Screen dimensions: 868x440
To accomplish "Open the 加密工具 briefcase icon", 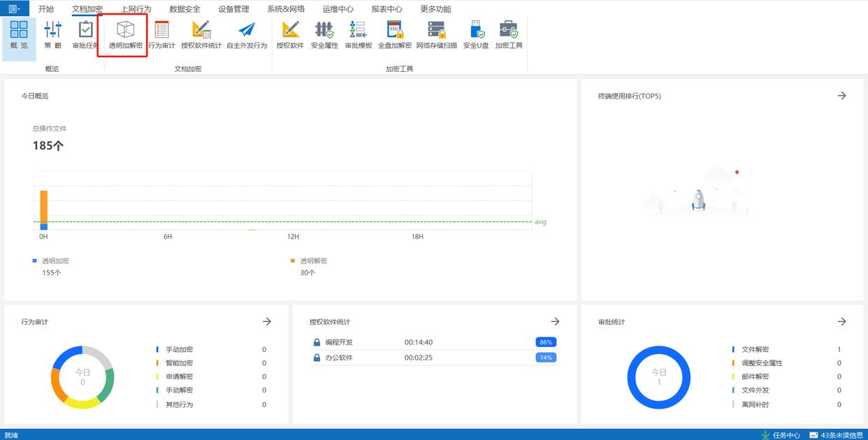I will pos(509,35).
